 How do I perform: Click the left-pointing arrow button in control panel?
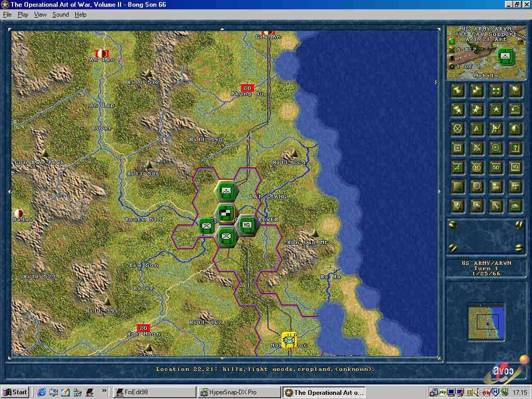coord(457,90)
